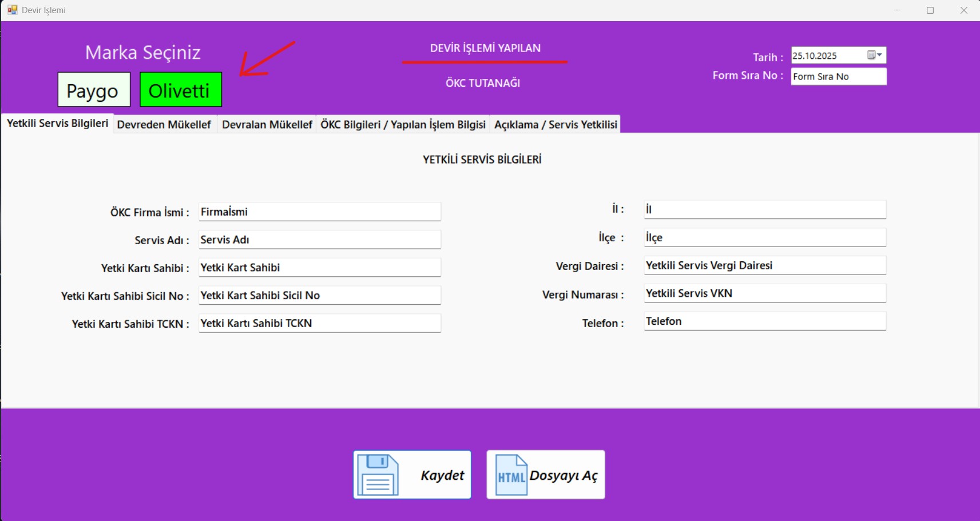Select the Paygo brand button
The width and height of the screenshot is (980, 521).
94,90
